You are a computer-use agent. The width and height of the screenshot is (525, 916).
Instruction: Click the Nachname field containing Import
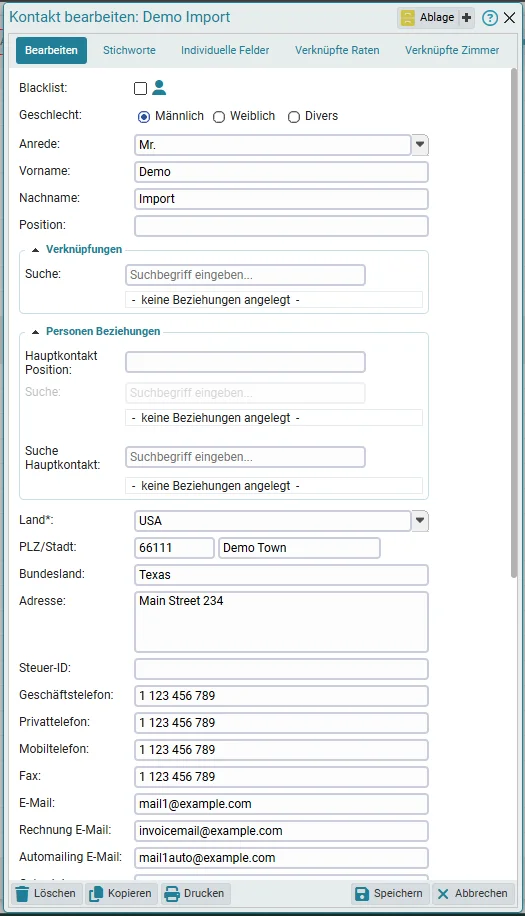[281, 199]
